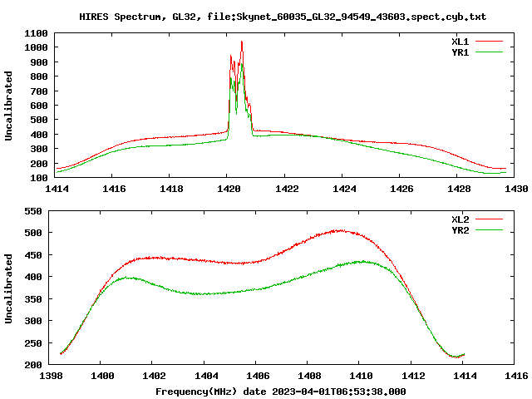Viewport: 532px width, 399px height.
Task: Click the 1418 frequency tick label
Action: (171, 189)
